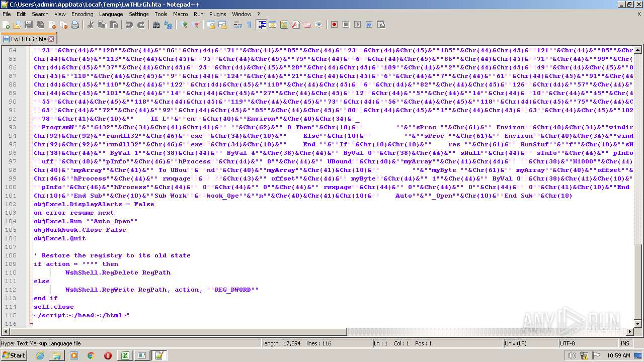Click the horizontal scrollbar right arrow

tap(629, 332)
